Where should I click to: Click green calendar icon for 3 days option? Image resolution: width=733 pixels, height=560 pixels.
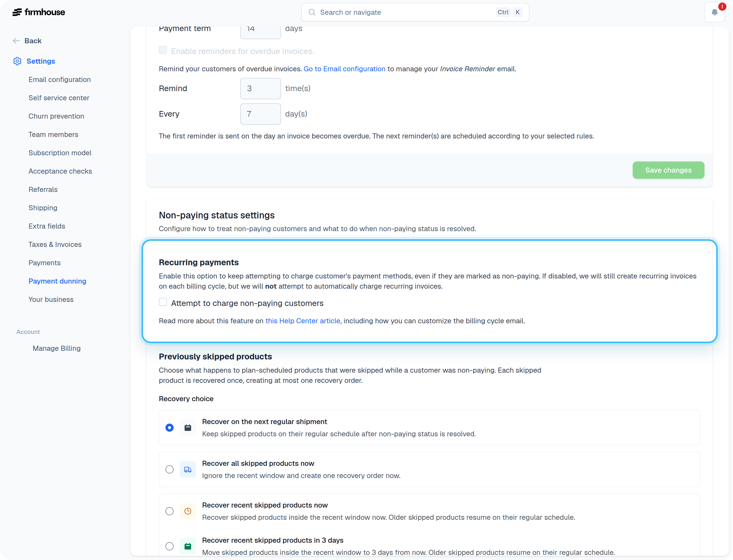coord(188,546)
